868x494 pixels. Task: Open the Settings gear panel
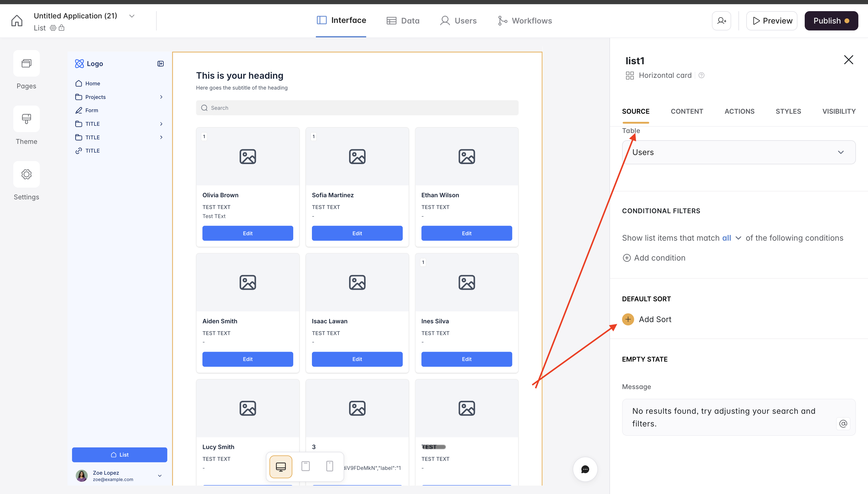(x=27, y=174)
